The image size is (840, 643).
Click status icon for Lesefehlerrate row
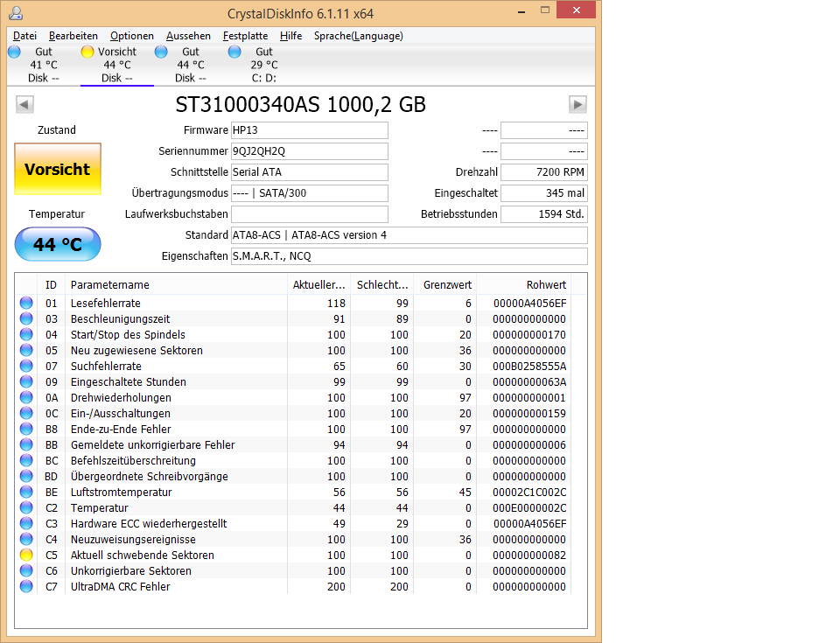pyautogui.click(x=26, y=303)
